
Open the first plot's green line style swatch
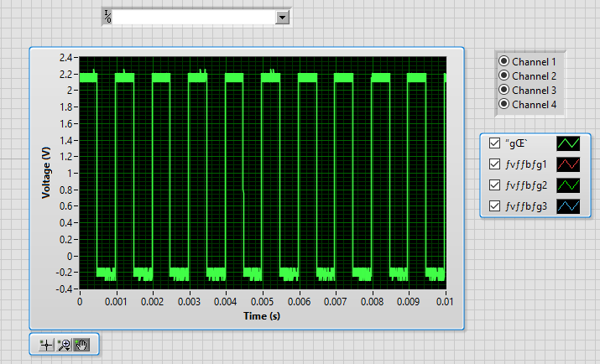[x=568, y=143]
